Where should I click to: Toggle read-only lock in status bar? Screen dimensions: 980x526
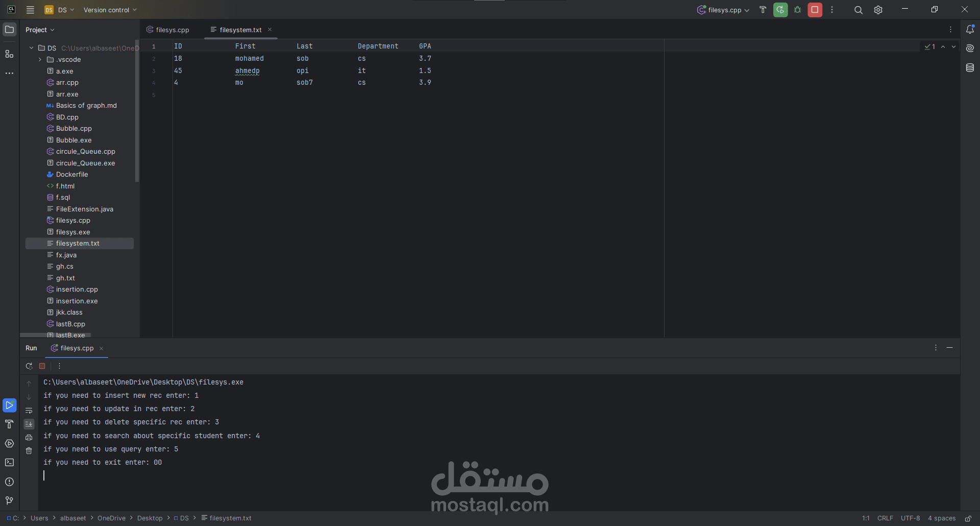pos(968,518)
